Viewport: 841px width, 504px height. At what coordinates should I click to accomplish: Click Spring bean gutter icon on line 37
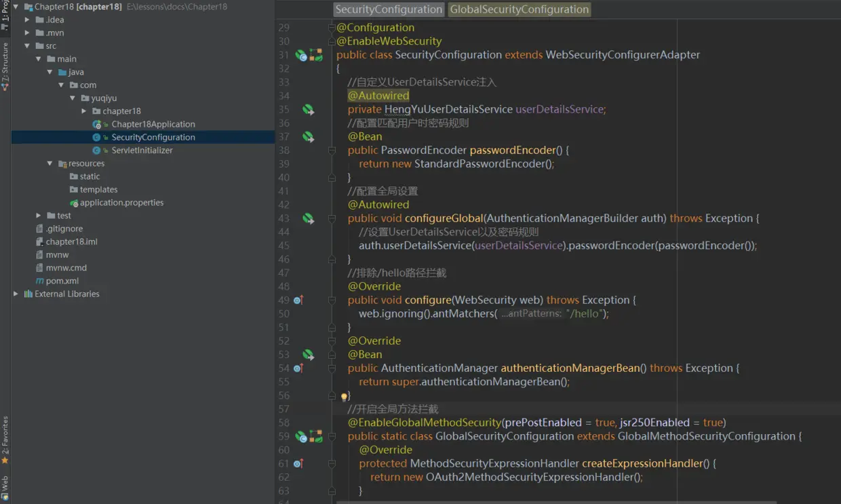[308, 136]
